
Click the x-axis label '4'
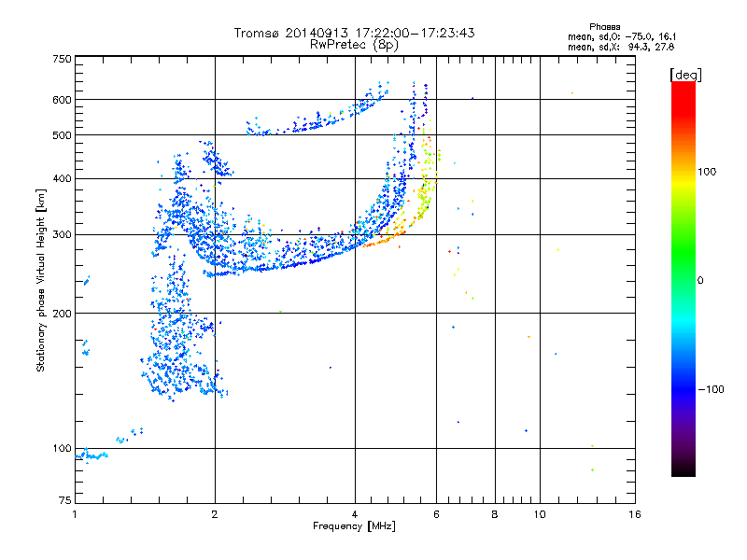coord(355,514)
